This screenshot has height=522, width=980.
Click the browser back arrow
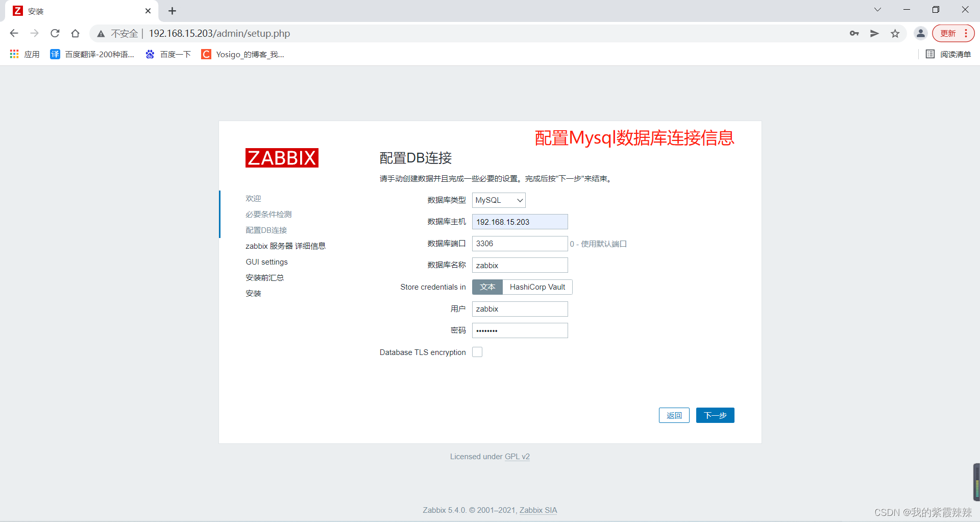tap(14, 33)
